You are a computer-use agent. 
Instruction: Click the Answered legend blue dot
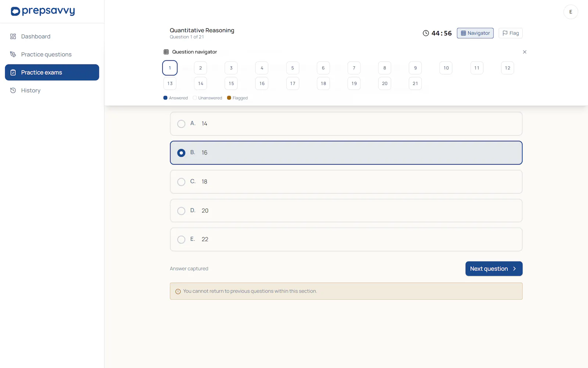coord(165,98)
